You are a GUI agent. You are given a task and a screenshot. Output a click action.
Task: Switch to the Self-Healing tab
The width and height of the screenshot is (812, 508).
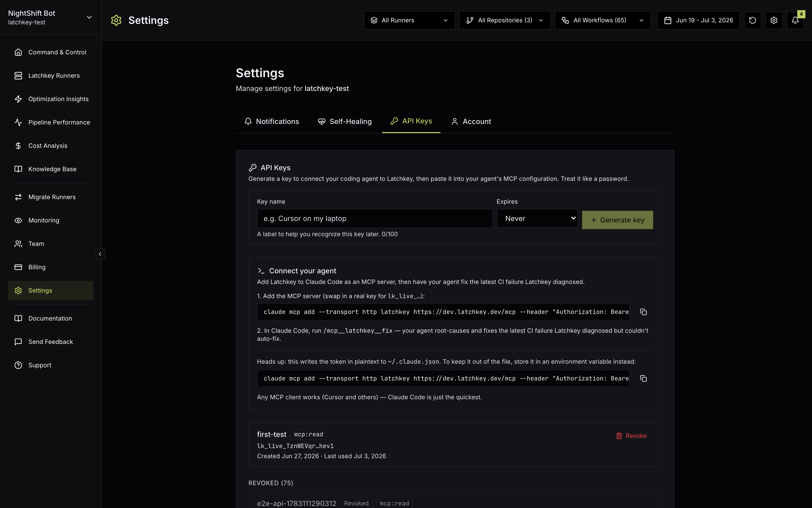345,121
